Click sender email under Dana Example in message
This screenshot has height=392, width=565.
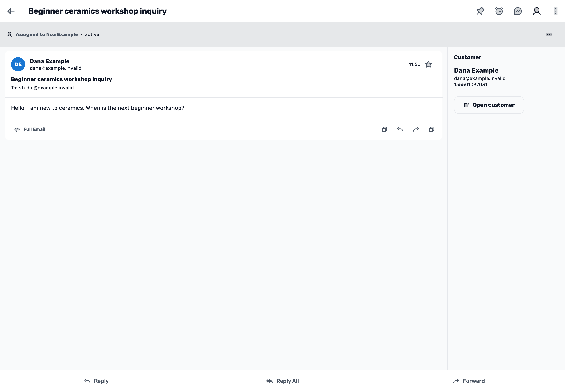(x=56, y=68)
